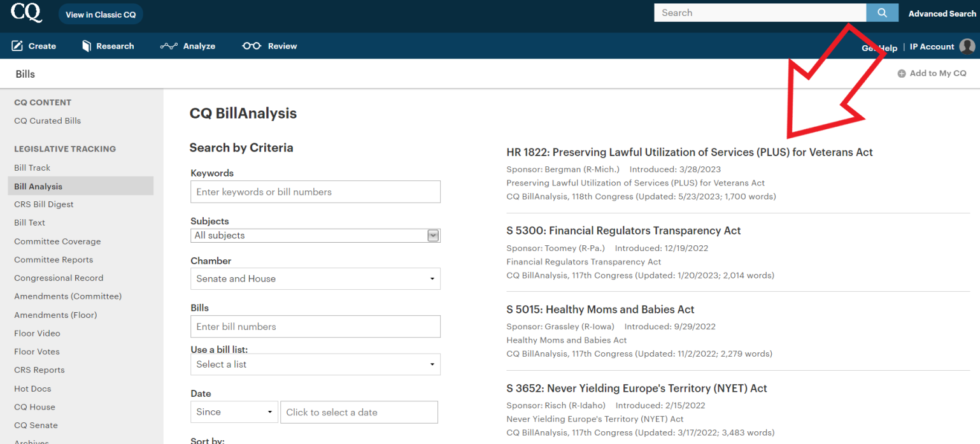Click the Subjects dropdown arrow button
The width and height of the screenshot is (980, 444).
pyautogui.click(x=433, y=236)
